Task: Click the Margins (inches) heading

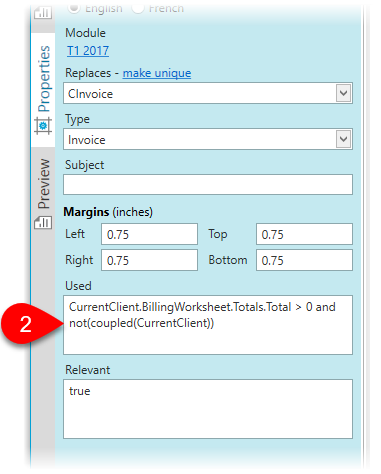Action: [x=108, y=212]
